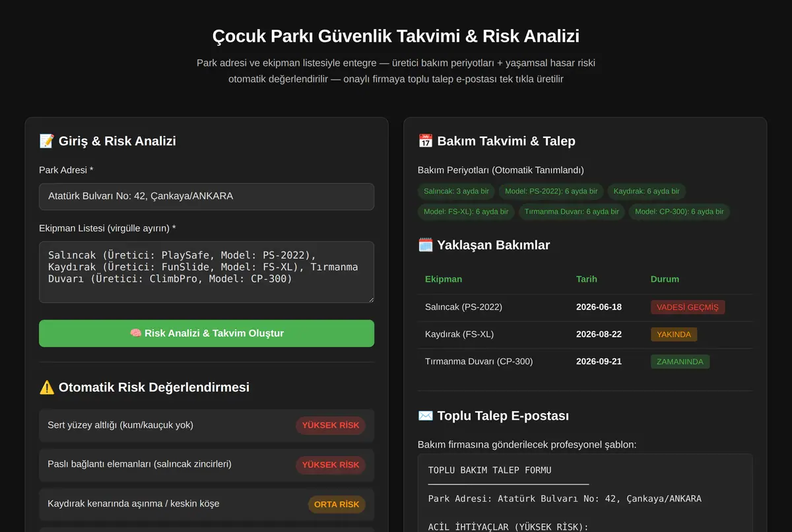Viewport: 792px width, 532px height.
Task: Click the memo icon beside Giriş & Risk Analizi
Action: click(46, 141)
